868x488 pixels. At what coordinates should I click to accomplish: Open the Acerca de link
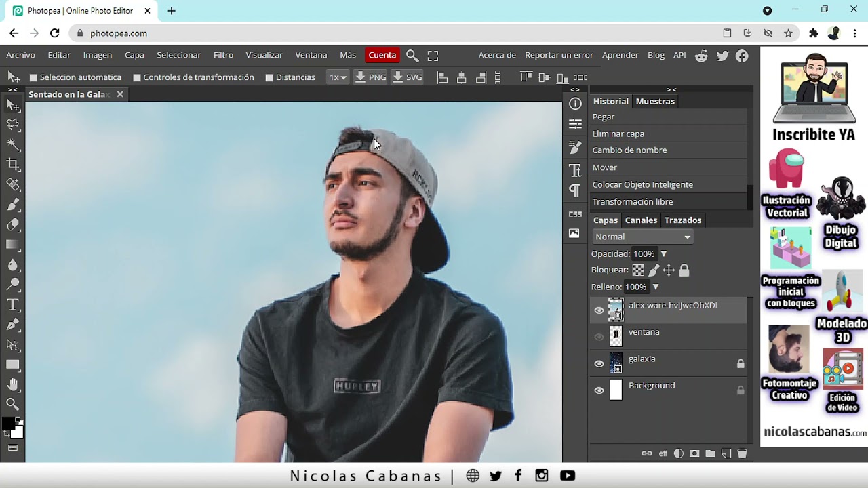pyautogui.click(x=497, y=55)
